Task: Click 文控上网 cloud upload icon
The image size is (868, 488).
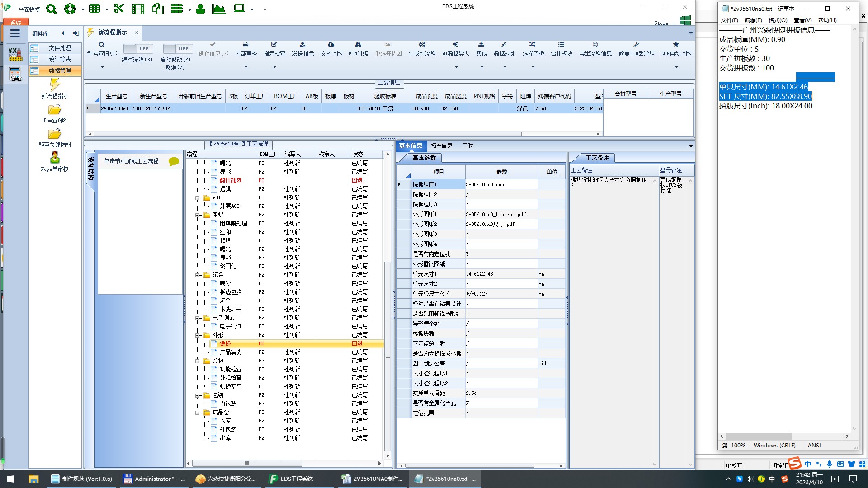Action: pos(331,45)
